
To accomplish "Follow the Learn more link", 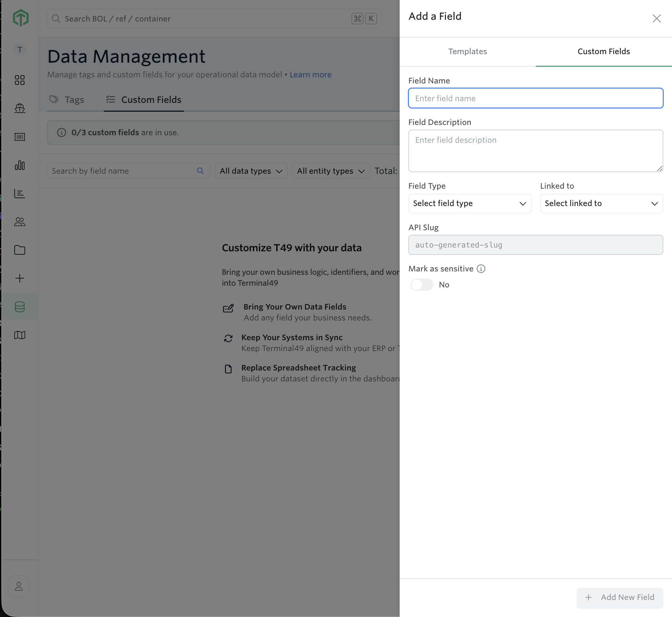I will click(310, 75).
